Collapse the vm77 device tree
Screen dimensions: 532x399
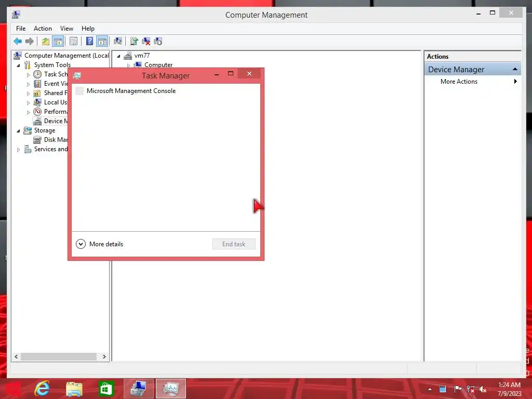click(118, 56)
